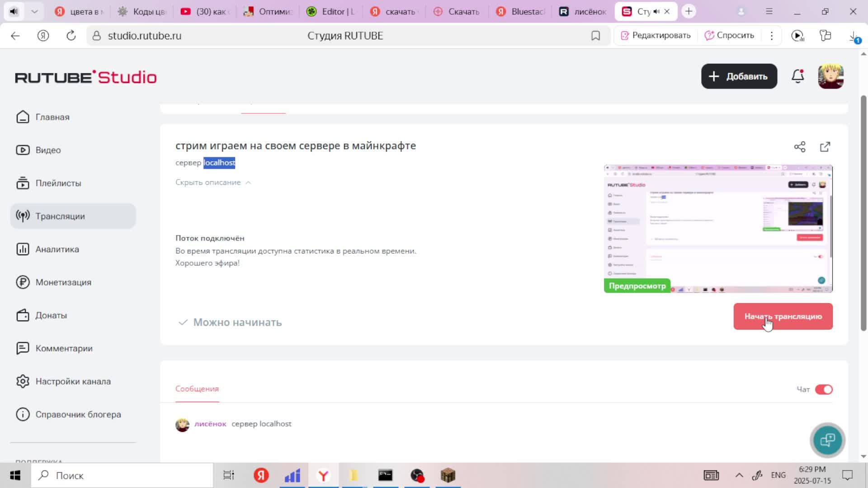
Task: Open the Главная section in sidebar
Action: (x=43, y=117)
